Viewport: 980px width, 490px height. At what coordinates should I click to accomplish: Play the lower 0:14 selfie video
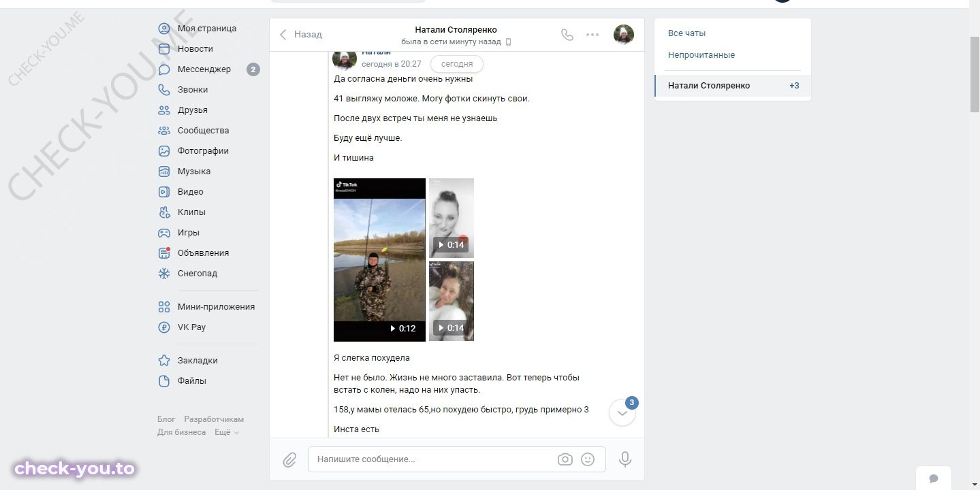coord(451,301)
